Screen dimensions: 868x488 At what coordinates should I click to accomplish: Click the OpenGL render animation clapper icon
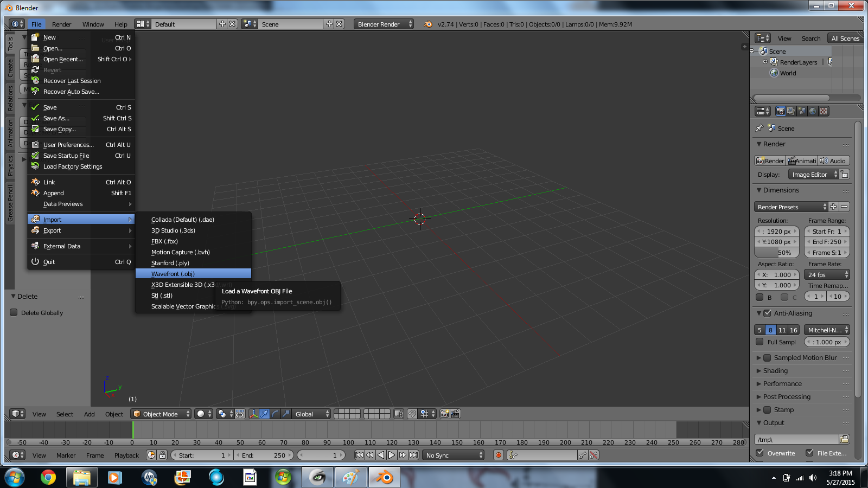[x=456, y=414]
